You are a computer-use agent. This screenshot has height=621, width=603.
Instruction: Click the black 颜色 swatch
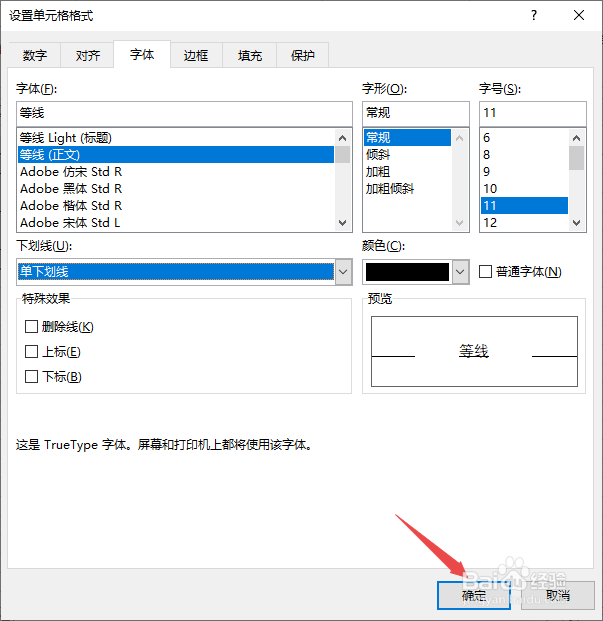(407, 272)
